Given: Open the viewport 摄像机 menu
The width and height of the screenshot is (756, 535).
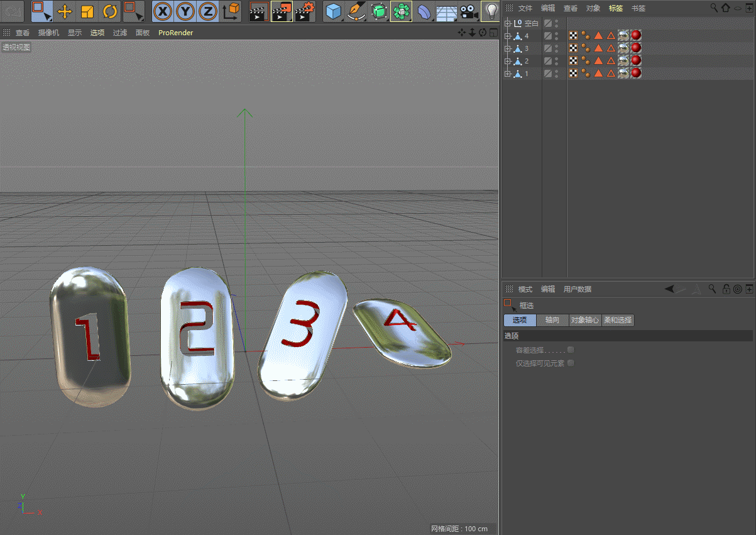Looking at the screenshot, I should [x=48, y=33].
